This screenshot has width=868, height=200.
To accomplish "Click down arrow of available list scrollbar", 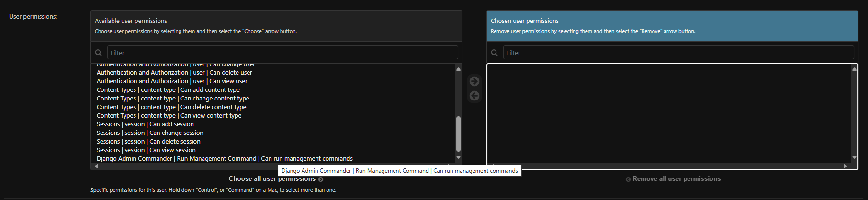I will pyautogui.click(x=458, y=157).
